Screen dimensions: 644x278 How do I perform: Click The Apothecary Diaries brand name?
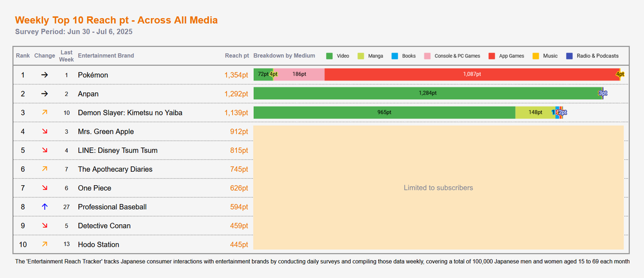[115, 169]
